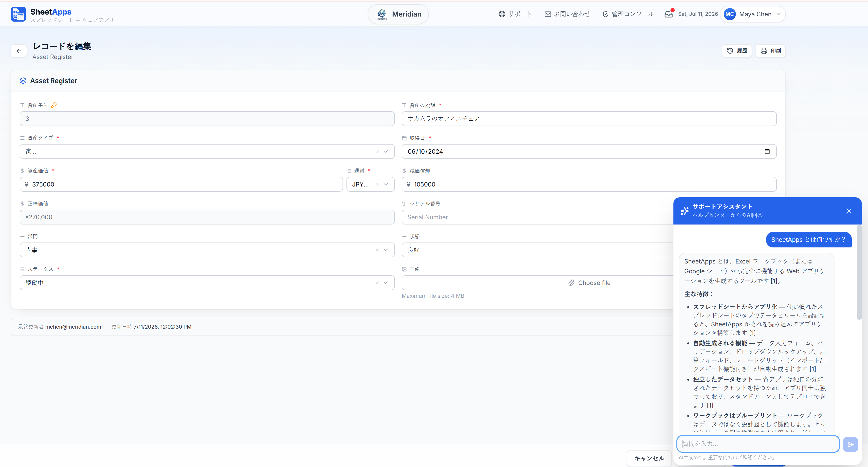This screenshot has width=868, height=467.
Task: Click the レコードを編集 page heading
Action: [62, 46]
